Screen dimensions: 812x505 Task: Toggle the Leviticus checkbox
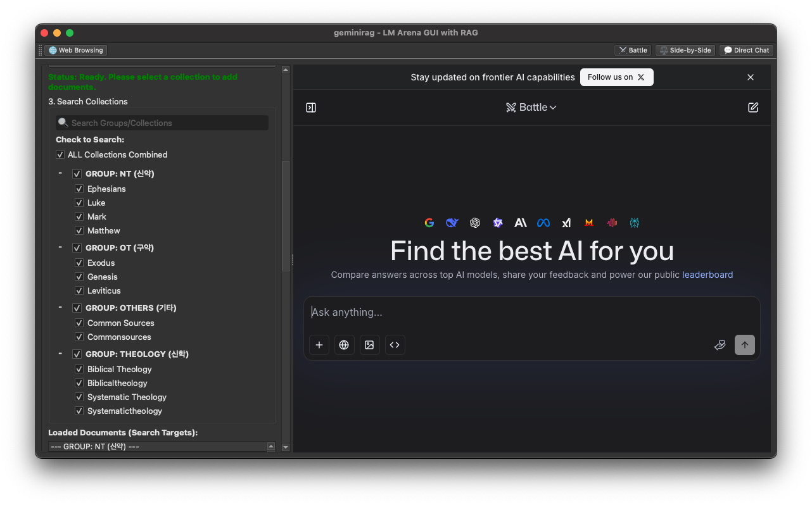tap(79, 290)
